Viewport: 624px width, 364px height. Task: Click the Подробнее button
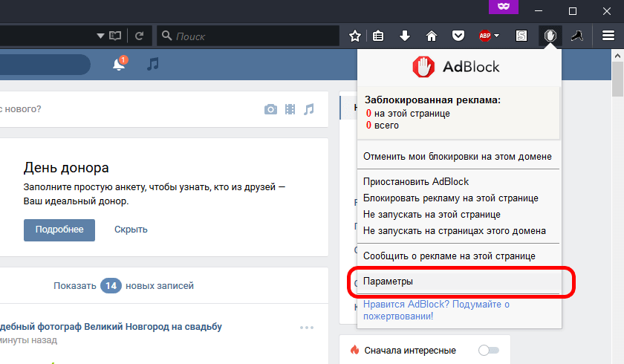(59, 230)
